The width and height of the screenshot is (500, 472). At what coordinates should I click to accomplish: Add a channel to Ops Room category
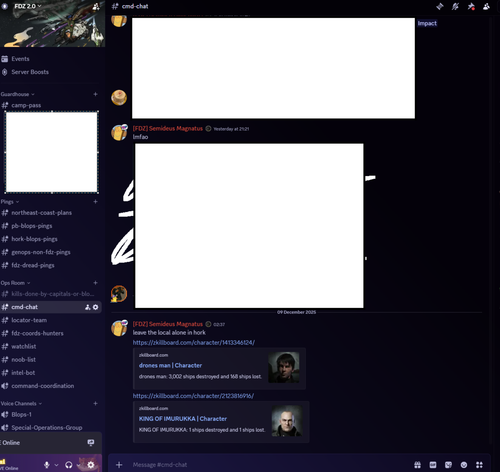(x=95, y=283)
